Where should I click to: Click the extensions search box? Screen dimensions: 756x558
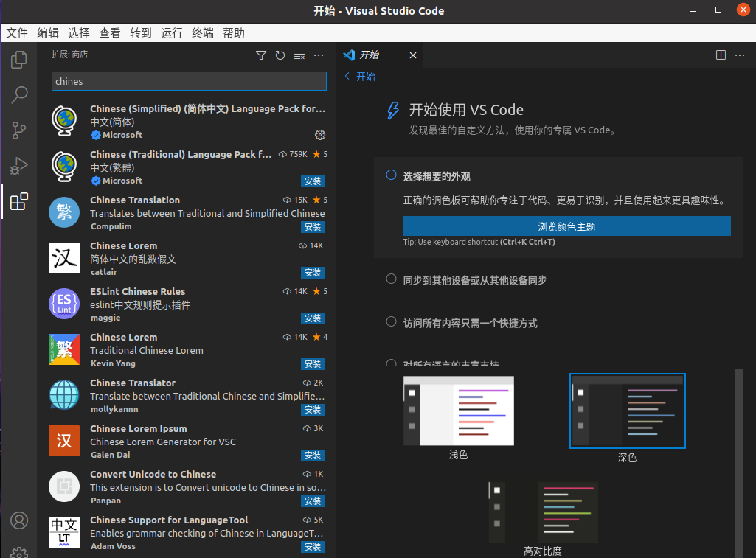tap(189, 81)
